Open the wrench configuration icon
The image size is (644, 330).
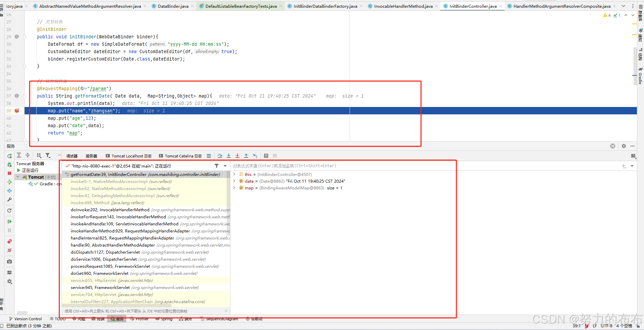(9, 199)
